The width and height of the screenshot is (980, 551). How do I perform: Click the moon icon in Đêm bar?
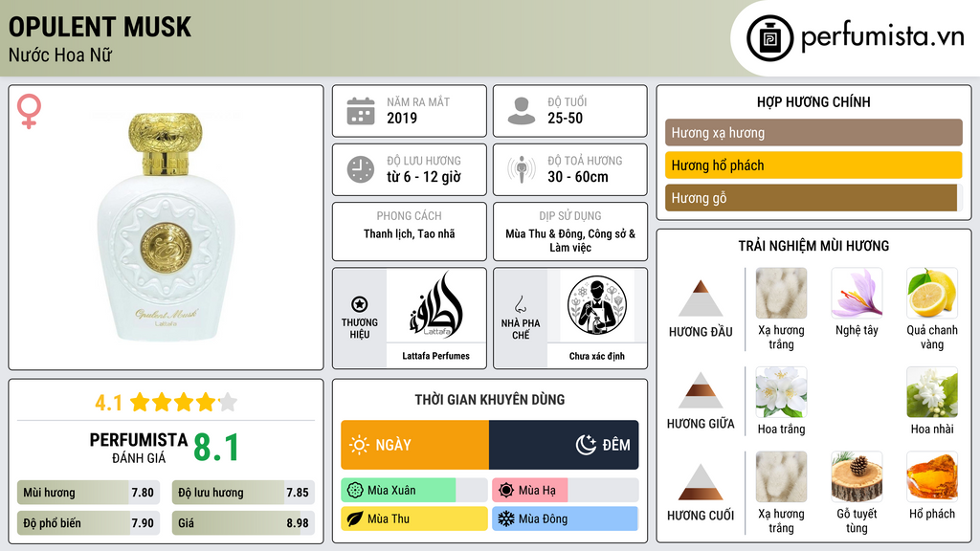586,445
